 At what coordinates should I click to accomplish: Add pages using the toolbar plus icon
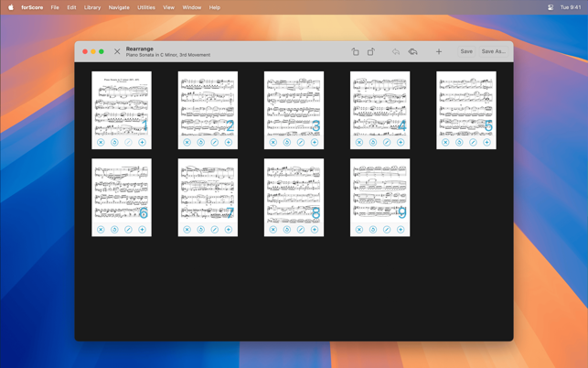click(439, 51)
